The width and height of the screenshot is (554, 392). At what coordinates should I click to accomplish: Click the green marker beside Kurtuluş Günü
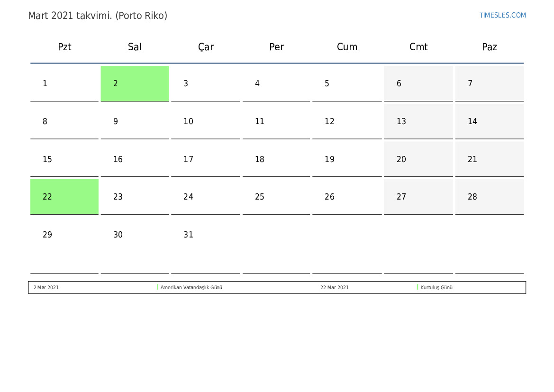click(417, 287)
